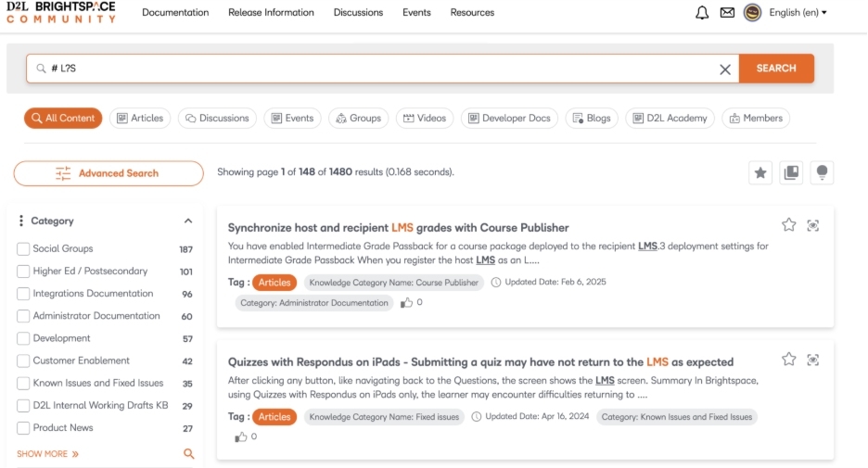Click the D2L Brightspace Community logo
This screenshot has width=868, height=468.
click(61, 12)
